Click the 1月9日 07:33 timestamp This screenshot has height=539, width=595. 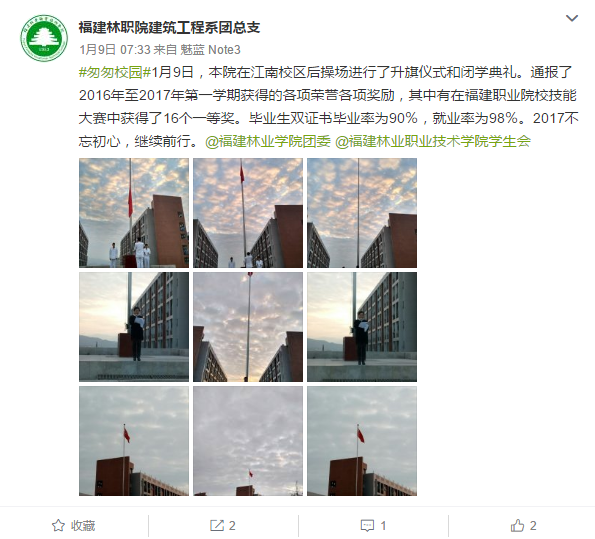115,50
